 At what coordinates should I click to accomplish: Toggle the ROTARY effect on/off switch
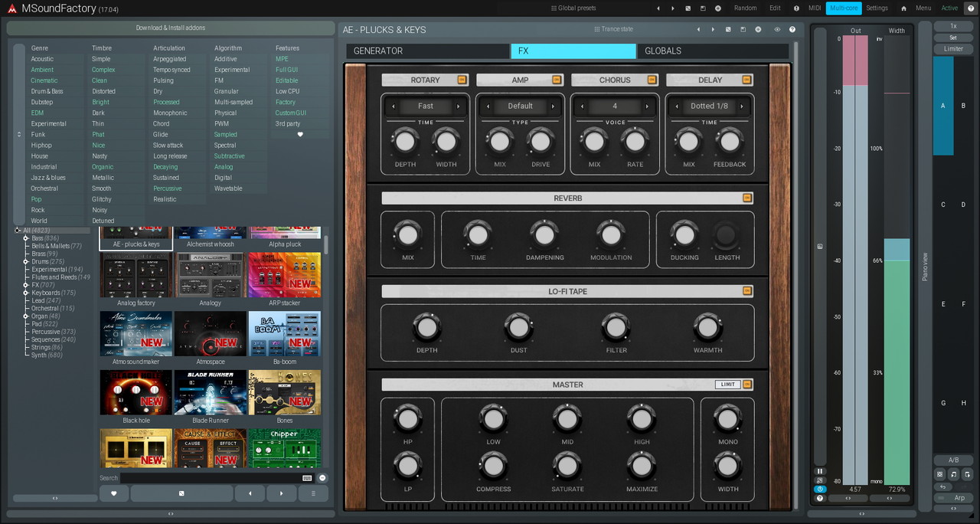(x=462, y=80)
